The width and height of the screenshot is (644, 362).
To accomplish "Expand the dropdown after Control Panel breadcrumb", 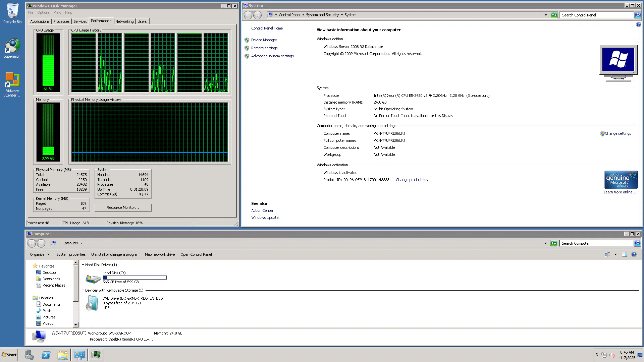I will click(x=303, y=15).
